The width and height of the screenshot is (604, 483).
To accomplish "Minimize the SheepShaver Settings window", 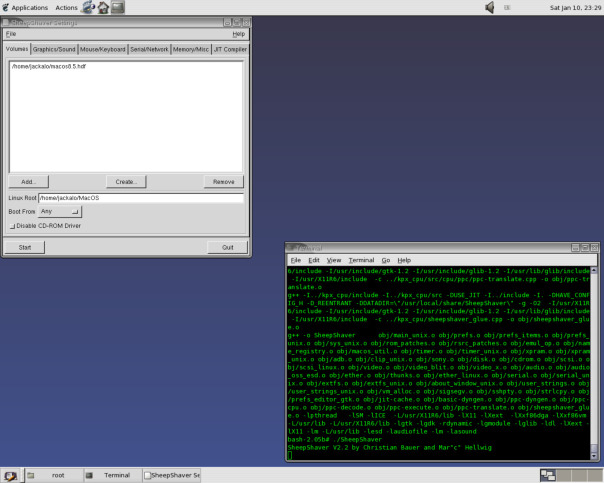I will coord(227,22).
